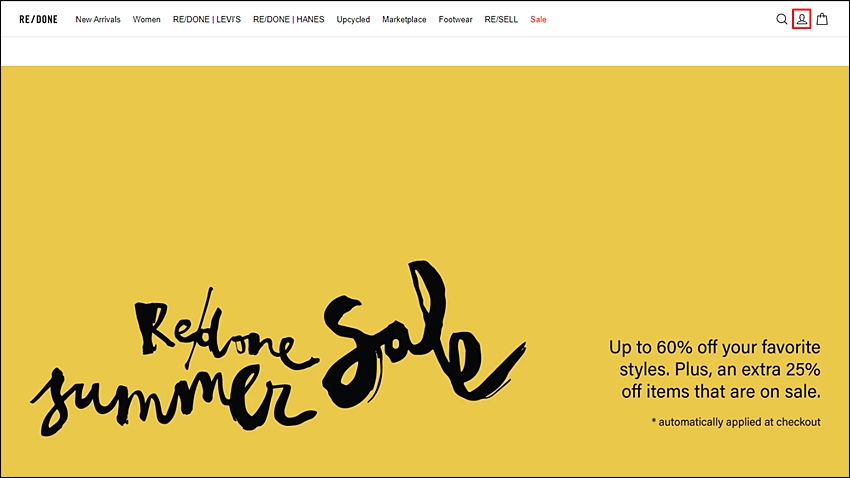Go to RE/DONE home logo

pyautogui.click(x=38, y=20)
